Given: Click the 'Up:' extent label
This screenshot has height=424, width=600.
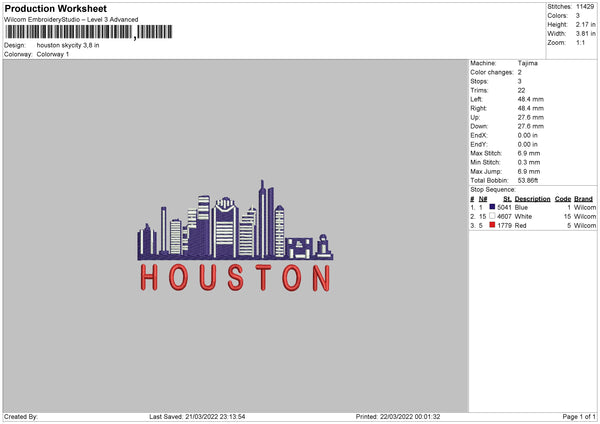Looking at the screenshot, I should 475,117.
